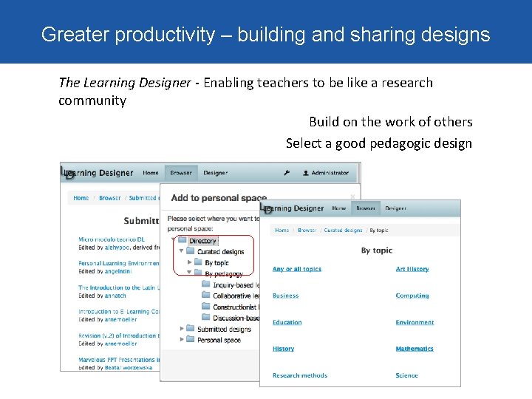The width and height of the screenshot is (532, 399).
Task: Click the wrench settings icon in back window
Action: [287, 173]
